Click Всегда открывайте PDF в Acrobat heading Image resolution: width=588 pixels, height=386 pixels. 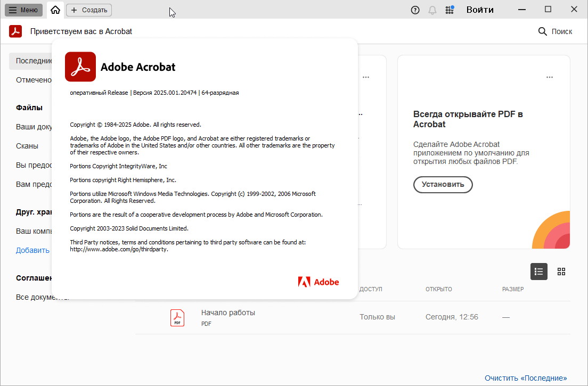tap(468, 119)
